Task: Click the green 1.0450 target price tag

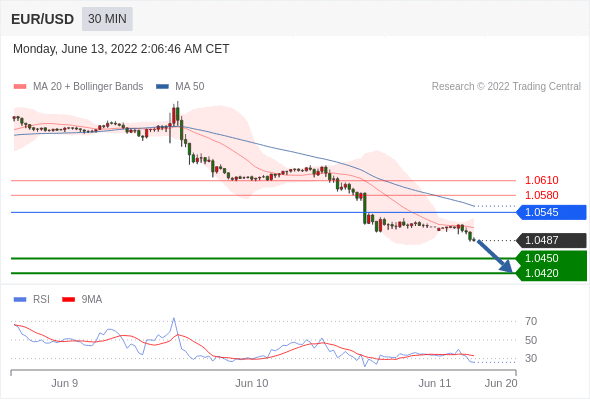Action: (x=552, y=258)
